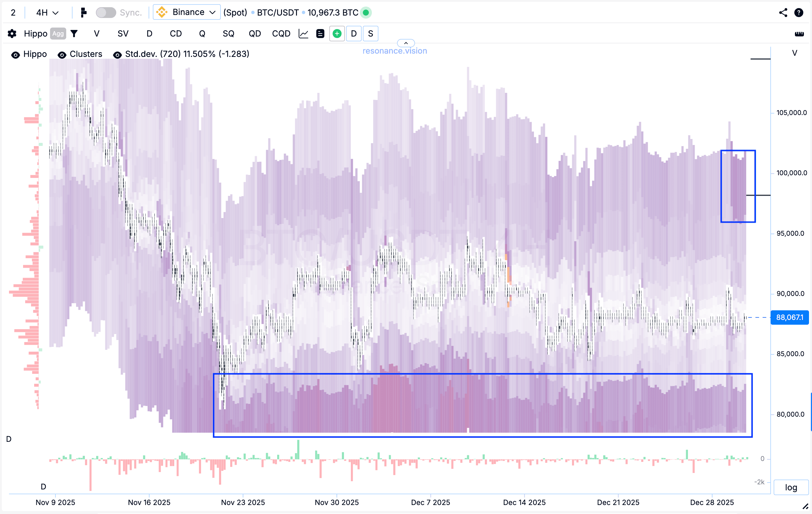Select the SV indicator tab

(123, 34)
